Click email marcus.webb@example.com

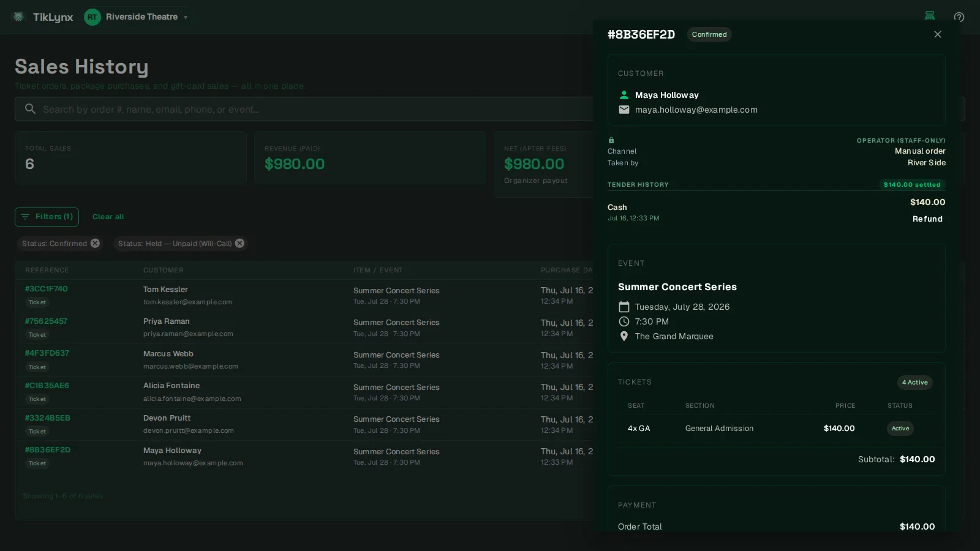(x=190, y=366)
